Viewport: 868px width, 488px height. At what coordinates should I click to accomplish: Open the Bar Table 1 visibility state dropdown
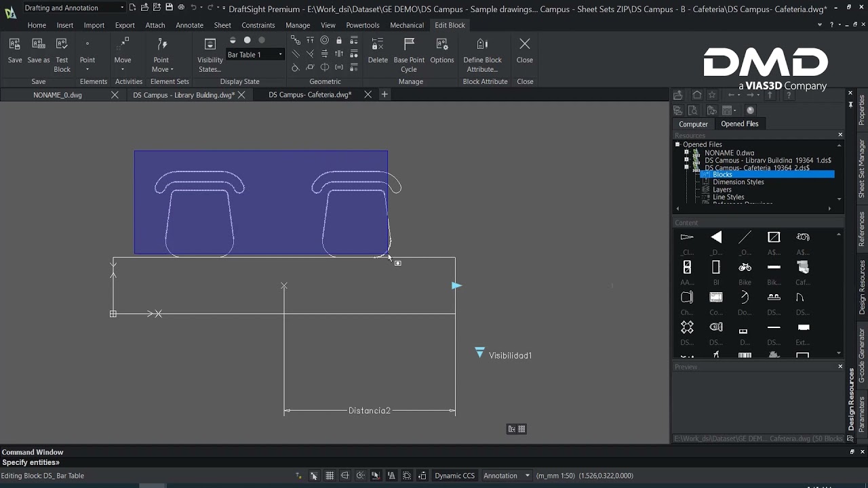coord(255,55)
